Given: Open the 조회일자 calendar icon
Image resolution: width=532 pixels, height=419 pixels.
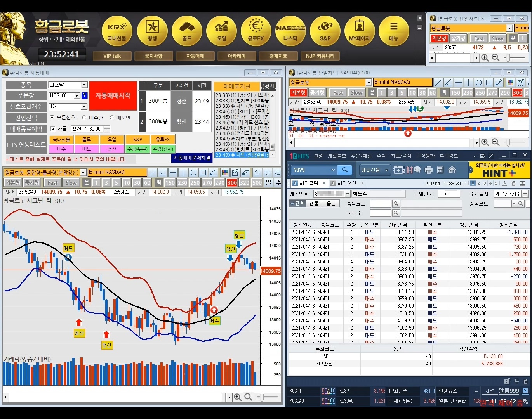Looking at the screenshot, I should 525,194.
